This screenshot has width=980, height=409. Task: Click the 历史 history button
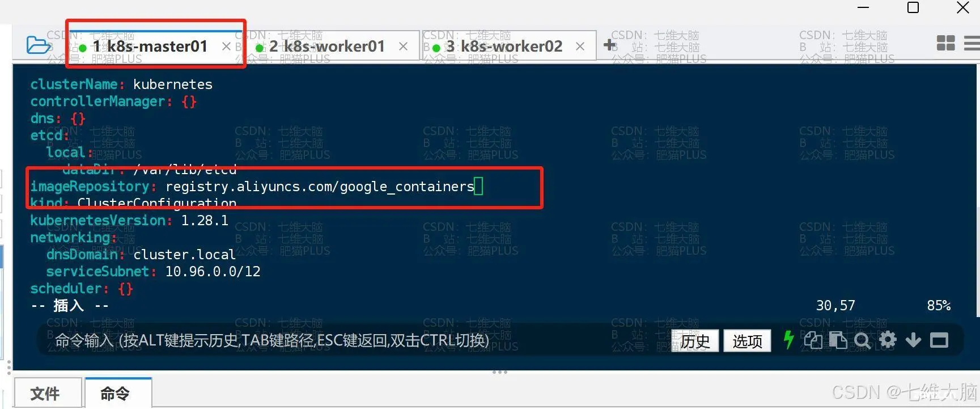[x=695, y=341]
